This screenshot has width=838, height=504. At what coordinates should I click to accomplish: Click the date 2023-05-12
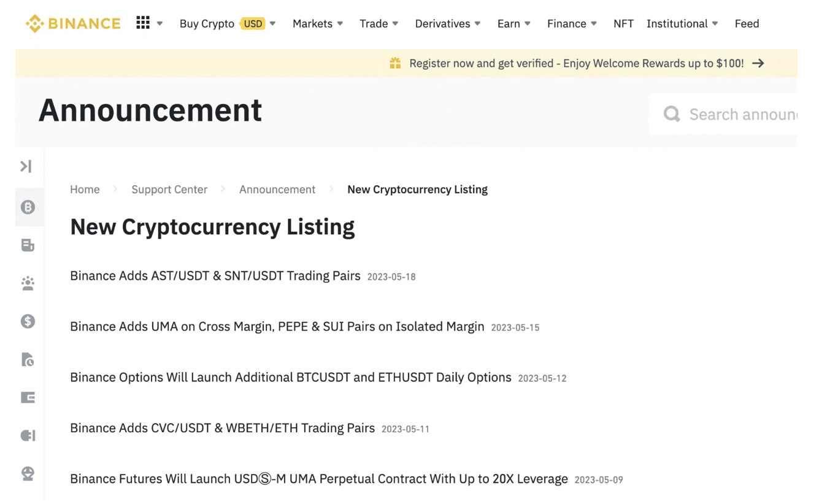[542, 379]
